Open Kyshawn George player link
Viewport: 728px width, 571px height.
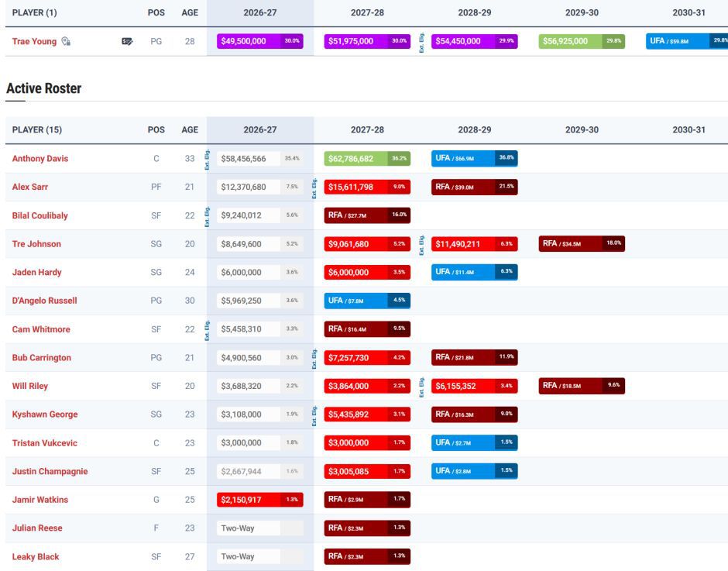(x=45, y=414)
